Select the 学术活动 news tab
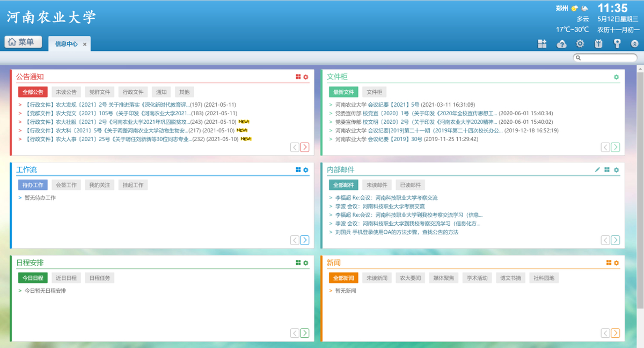 [x=477, y=278]
